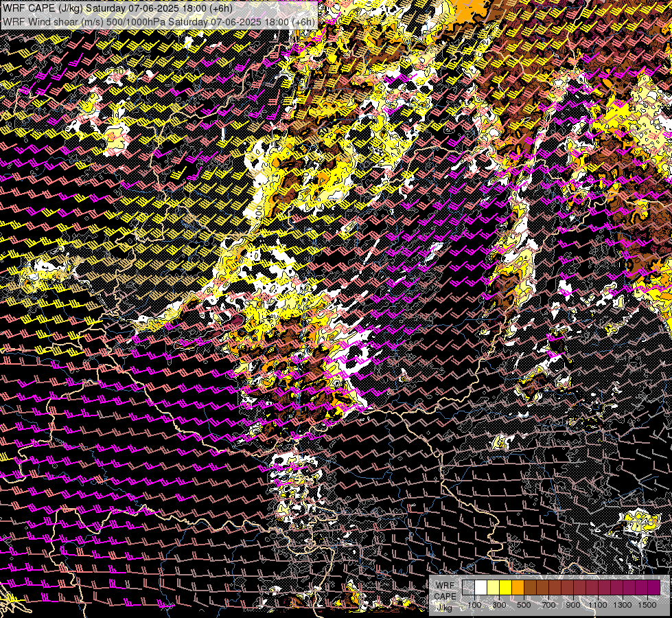This screenshot has width=672, height=618.
Task: Click the legend's J/kg unit label
Action: point(445,608)
